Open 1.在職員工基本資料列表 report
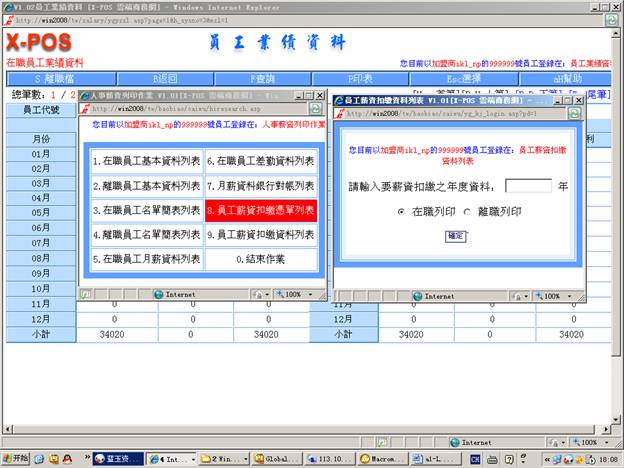 pyautogui.click(x=145, y=161)
